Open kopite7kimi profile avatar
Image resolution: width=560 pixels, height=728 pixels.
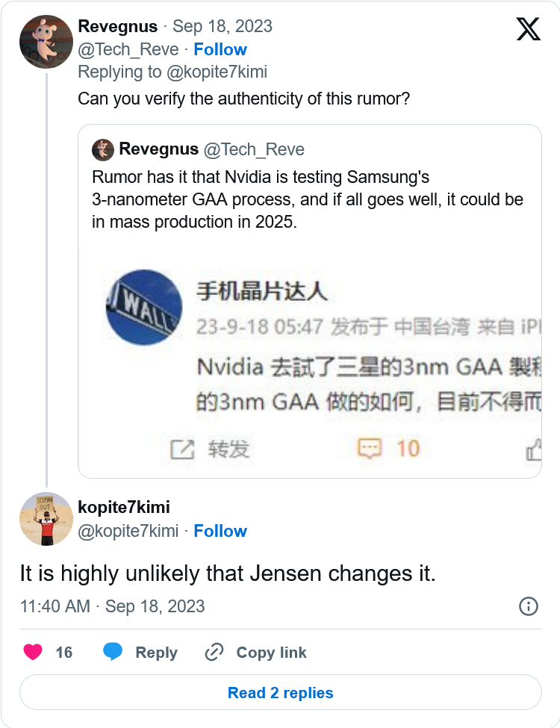[46, 520]
